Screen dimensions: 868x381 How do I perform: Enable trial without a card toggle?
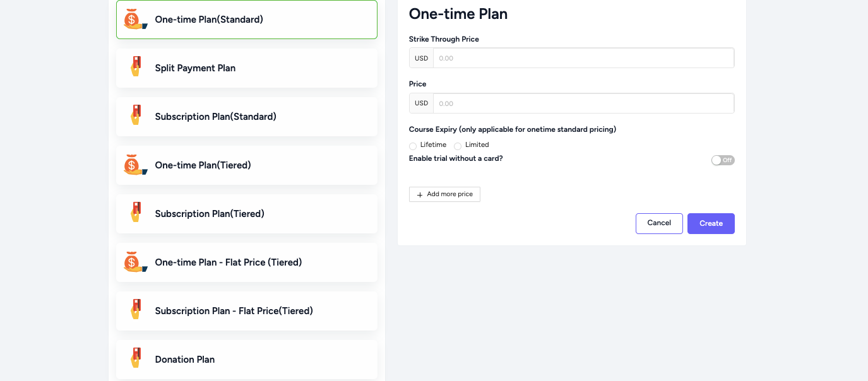(x=723, y=160)
